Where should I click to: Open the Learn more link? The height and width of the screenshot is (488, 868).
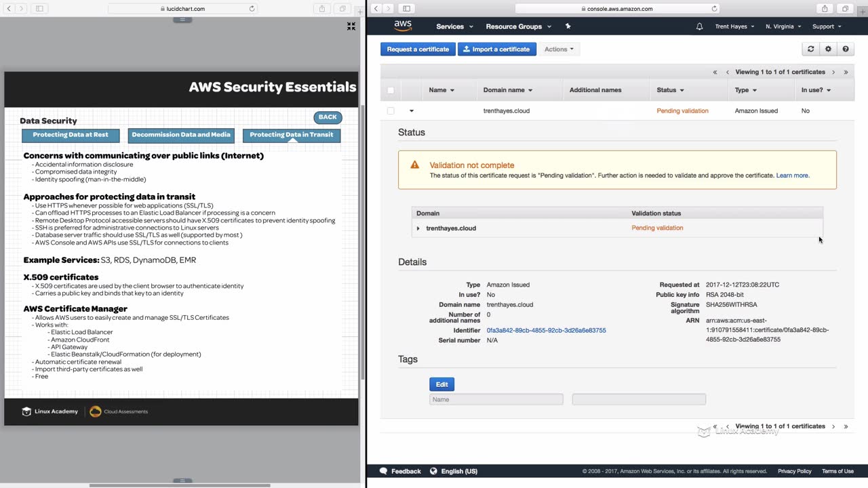pyautogui.click(x=792, y=176)
